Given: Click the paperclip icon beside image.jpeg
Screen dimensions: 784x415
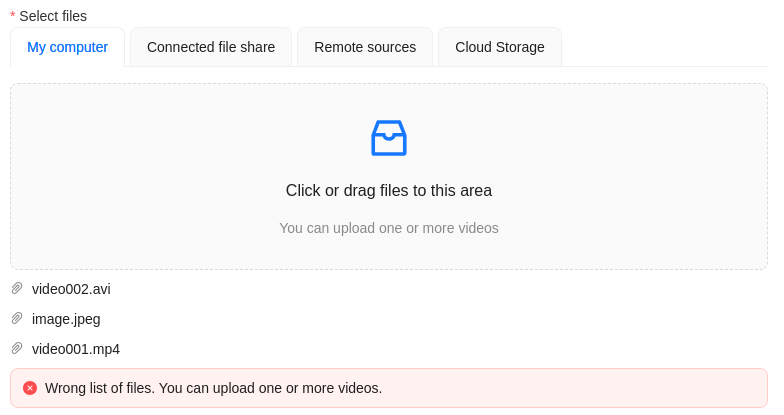Looking at the screenshot, I should click(17, 319).
